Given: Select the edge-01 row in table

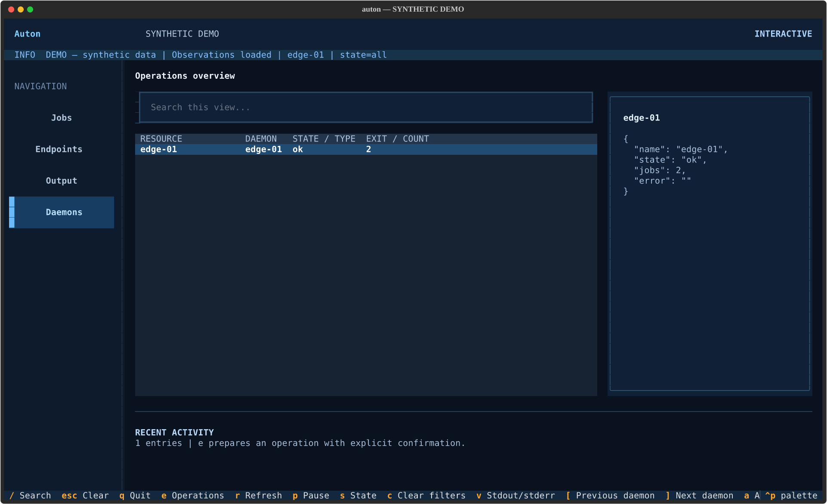Looking at the screenshot, I should tap(366, 150).
